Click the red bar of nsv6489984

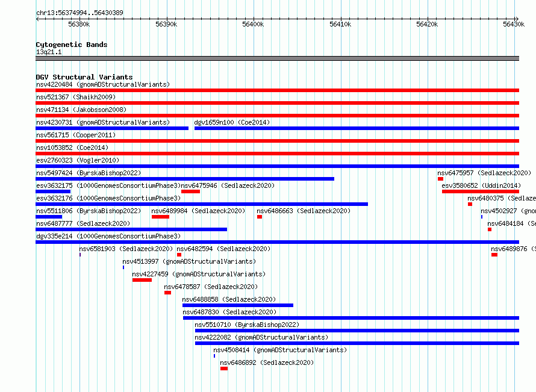[x=160, y=217]
